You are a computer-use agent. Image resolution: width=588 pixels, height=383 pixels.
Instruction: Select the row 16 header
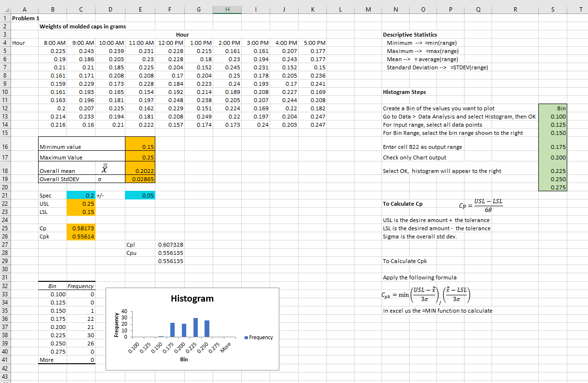tap(5, 146)
